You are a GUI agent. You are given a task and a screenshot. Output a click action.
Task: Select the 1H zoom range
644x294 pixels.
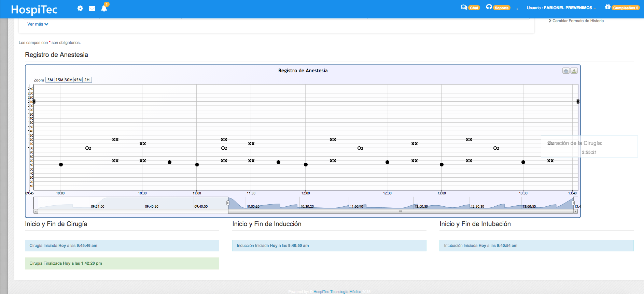click(x=87, y=80)
